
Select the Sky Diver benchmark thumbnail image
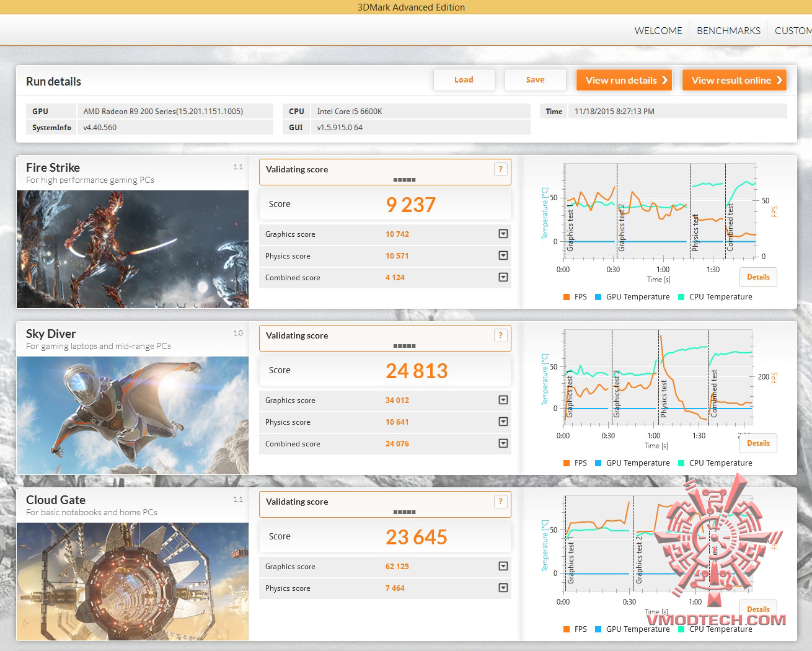pos(133,415)
